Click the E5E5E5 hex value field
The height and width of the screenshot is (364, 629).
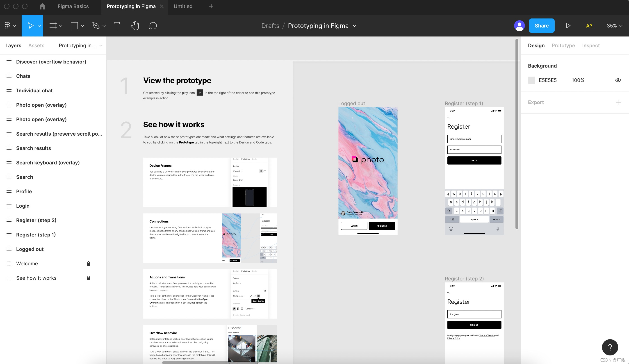click(x=547, y=80)
